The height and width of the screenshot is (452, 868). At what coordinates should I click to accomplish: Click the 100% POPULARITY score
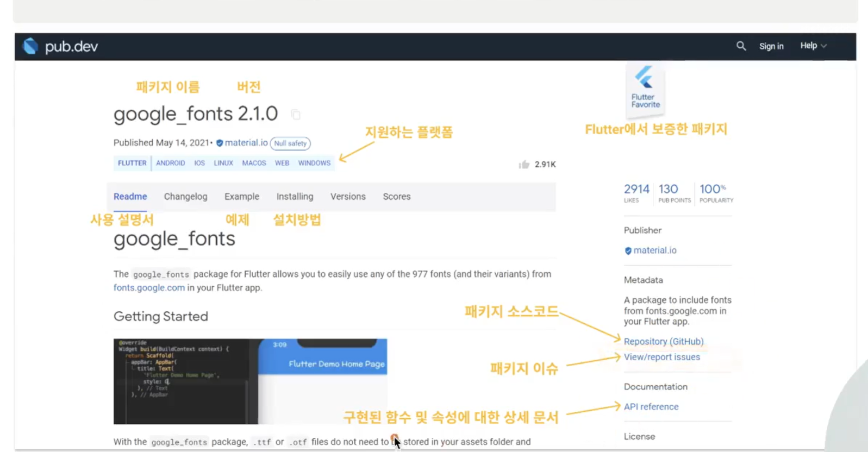click(716, 193)
